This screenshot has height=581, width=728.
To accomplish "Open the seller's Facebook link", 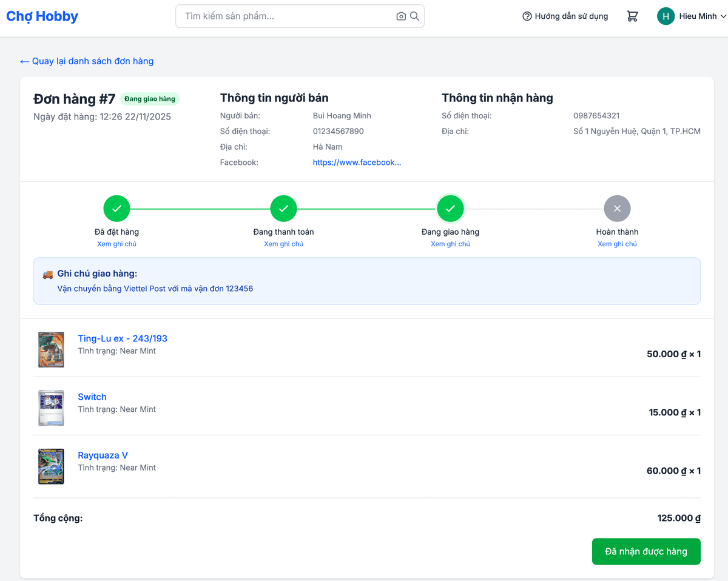I will tap(357, 163).
